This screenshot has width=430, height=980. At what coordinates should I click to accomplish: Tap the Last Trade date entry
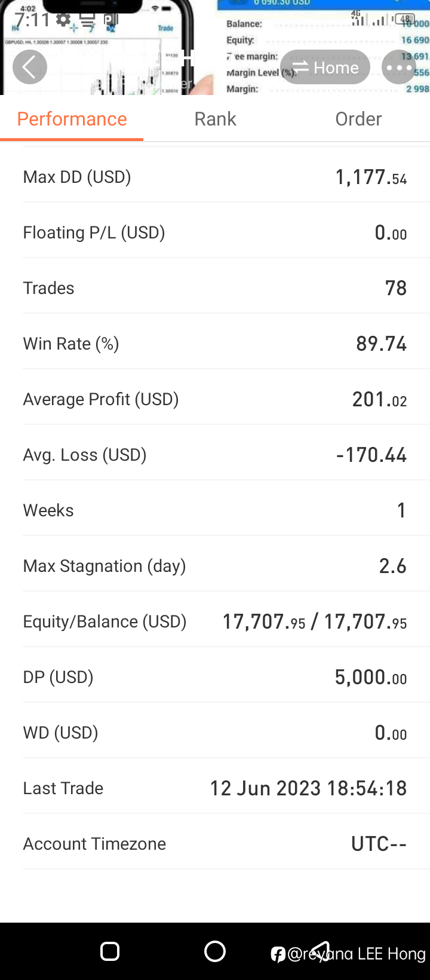(x=308, y=788)
